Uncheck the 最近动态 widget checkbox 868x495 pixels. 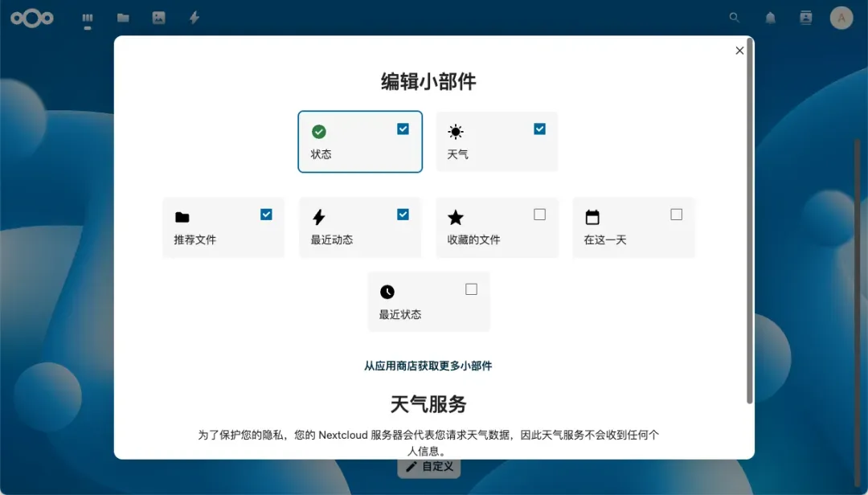pyautogui.click(x=403, y=215)
